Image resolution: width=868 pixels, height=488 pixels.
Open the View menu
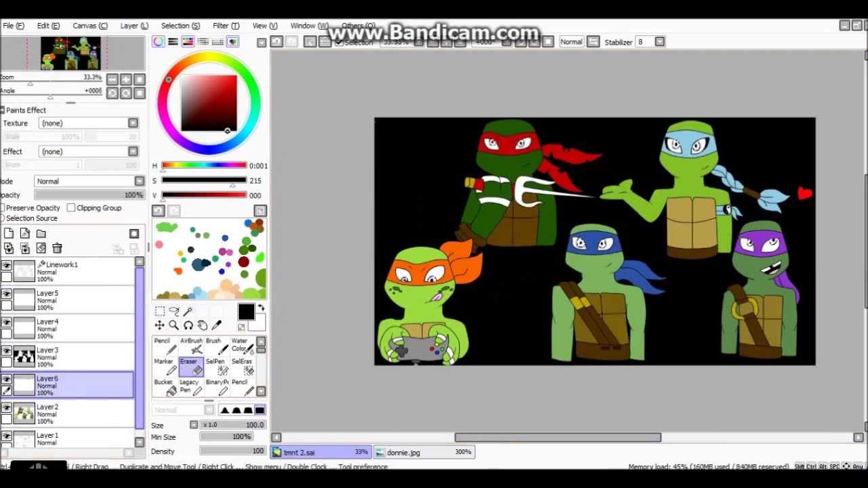[264, 26]
